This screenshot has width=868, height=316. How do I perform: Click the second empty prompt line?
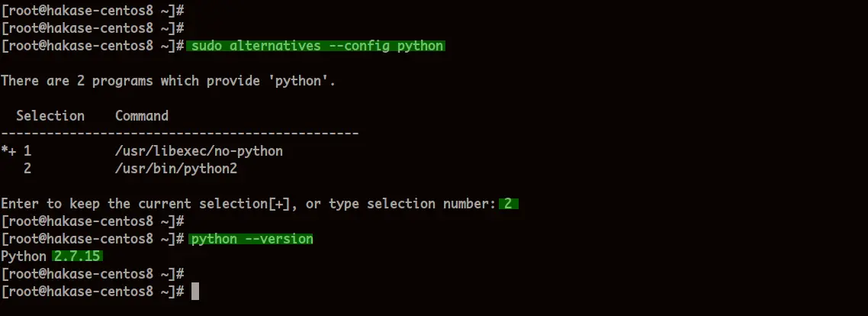(92, 28)
